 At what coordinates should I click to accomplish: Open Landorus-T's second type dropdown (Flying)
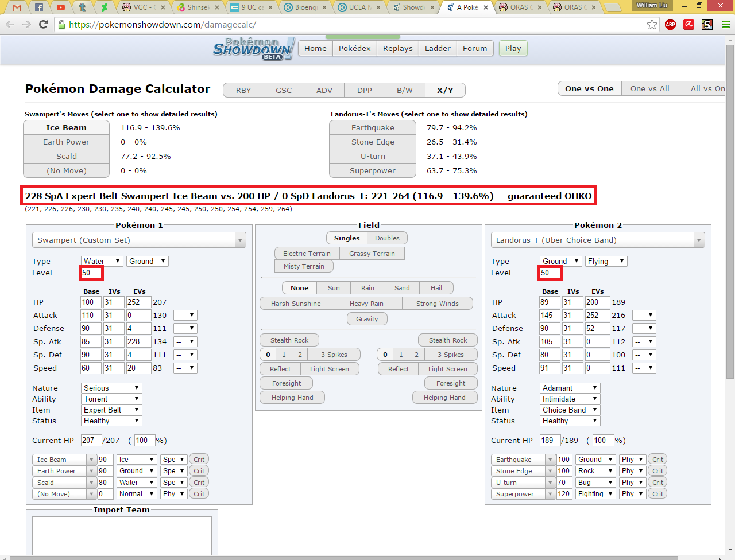coord(606,261)
